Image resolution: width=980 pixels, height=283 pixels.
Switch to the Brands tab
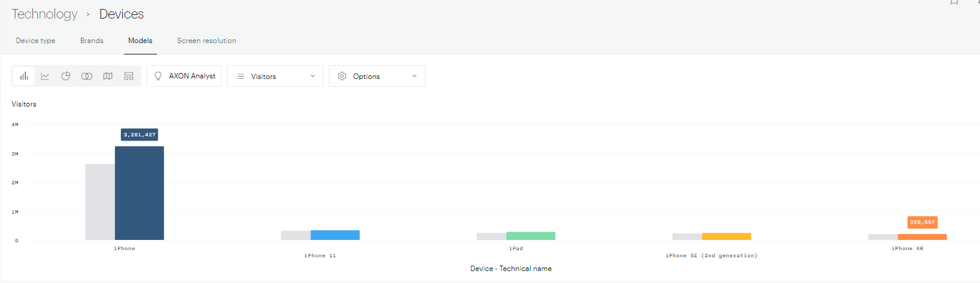pyautogui.click(x=92, y=41)
